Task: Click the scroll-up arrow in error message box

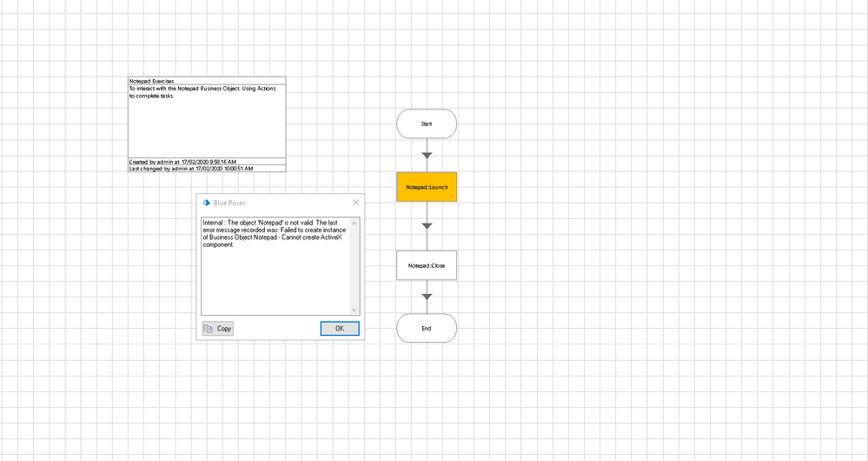Action: (x=354, y=223)
